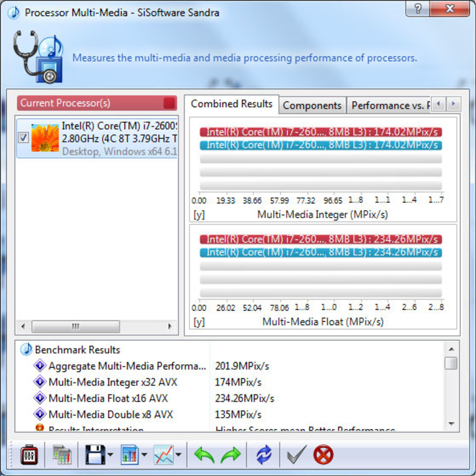Expand the bar chart dropdown arrow
Viewport: 476px width, 476px height.
(144, 455)
